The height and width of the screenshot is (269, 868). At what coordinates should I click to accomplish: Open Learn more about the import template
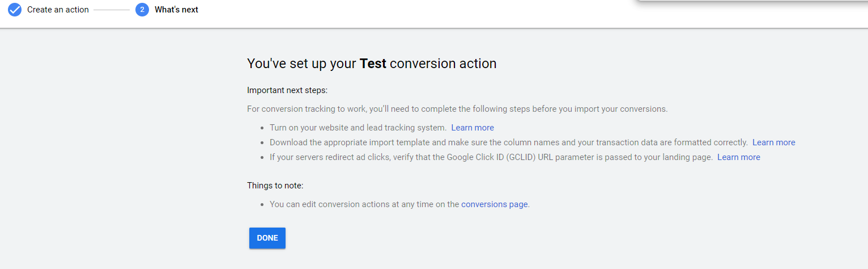(773, 142)
